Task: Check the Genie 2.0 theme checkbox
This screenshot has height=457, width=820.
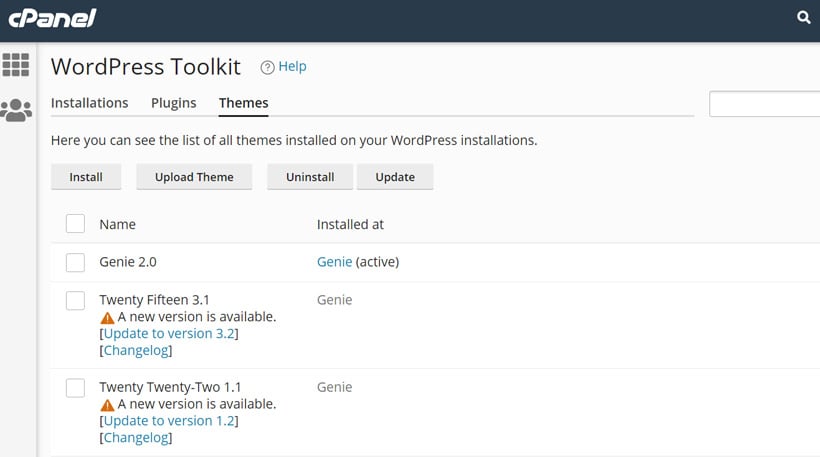Action: point(75,262)
